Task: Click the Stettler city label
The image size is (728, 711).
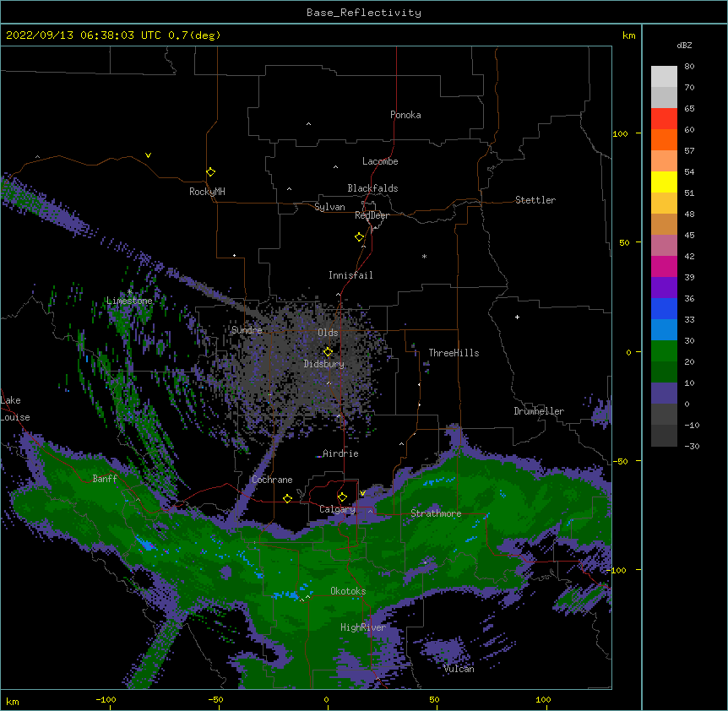Action: (x=535, y=200)
